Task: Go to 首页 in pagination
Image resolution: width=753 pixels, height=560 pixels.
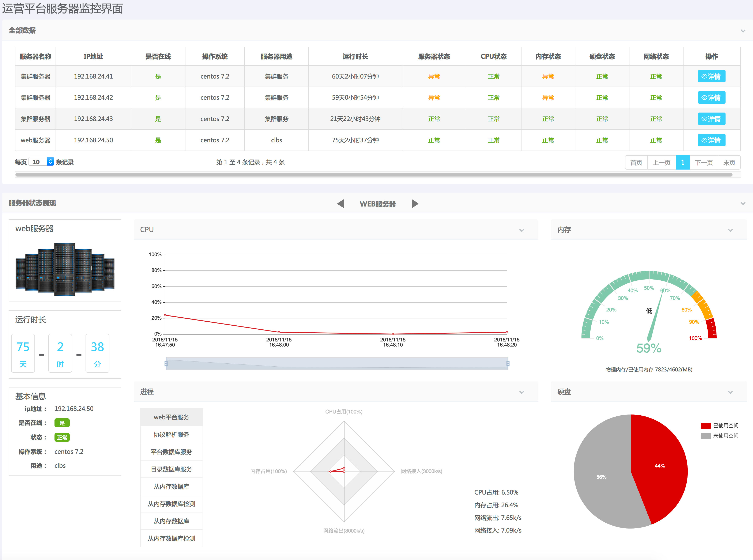Action: [636, 162]
